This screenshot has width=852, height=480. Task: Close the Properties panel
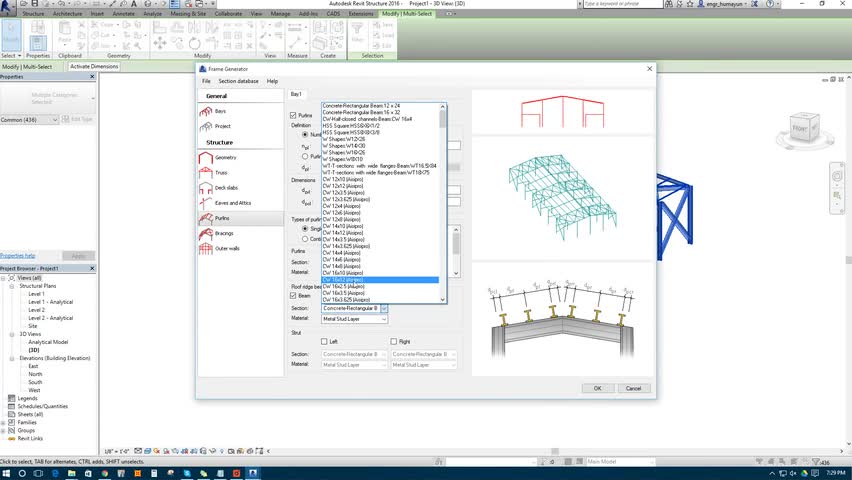click(92, 77)
